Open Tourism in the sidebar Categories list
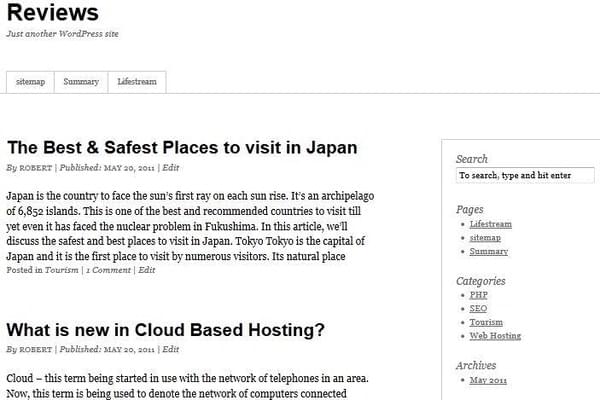The width and height of the screenshot is (600, 400). coord(486,322)
